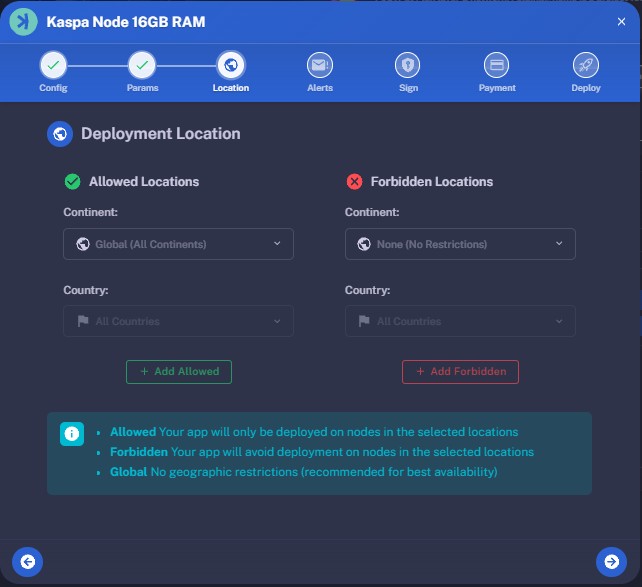
Task: Jump to the Payment card step icon
Action: pos(497,66)
